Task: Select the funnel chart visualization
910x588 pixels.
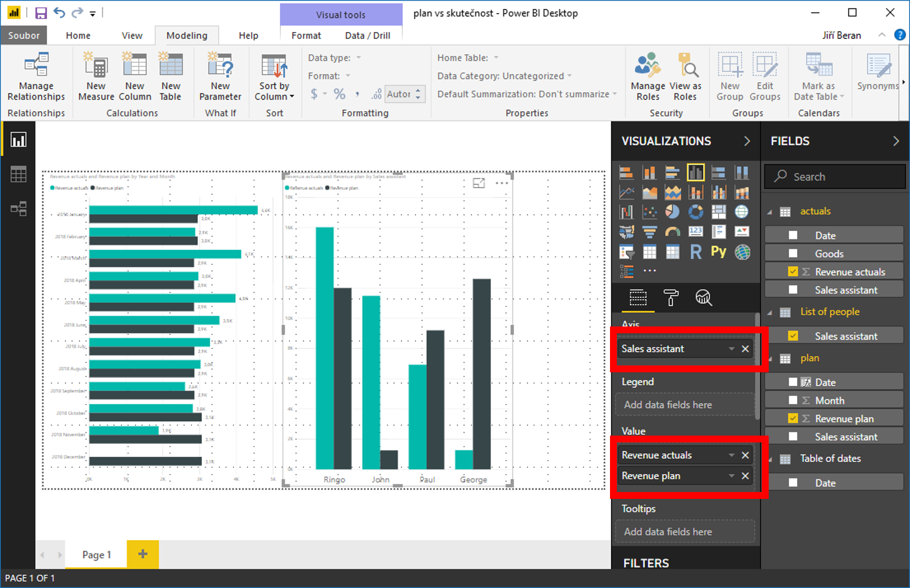Action: [x=650, y=232]
